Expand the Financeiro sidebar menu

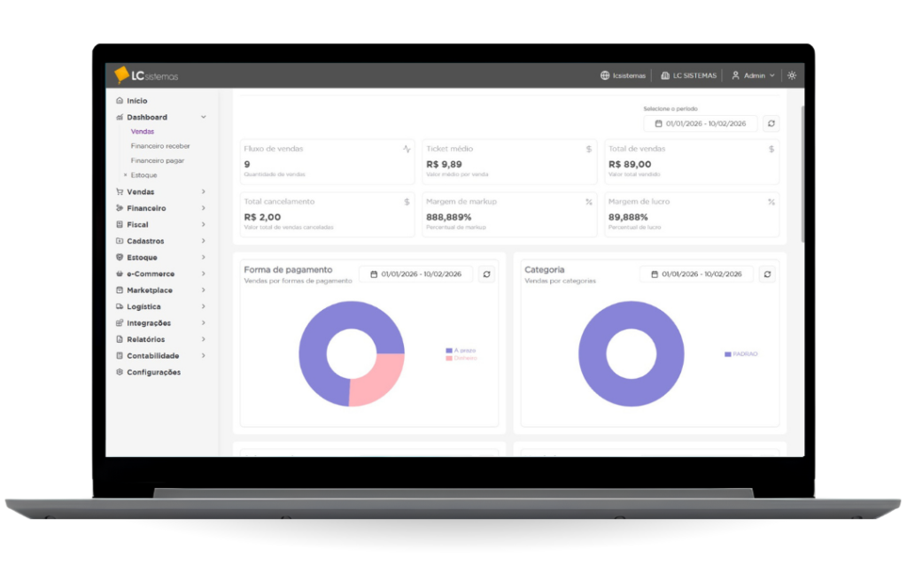(203, 208)
